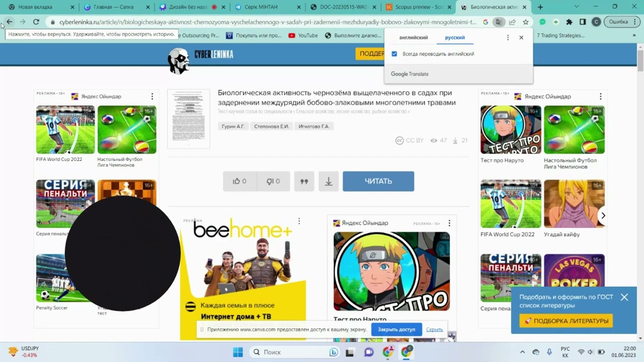The height and width of the screenshot is (362, 644).
Task: Open the 7 Trading Strategies bookmark
Action: point(560,35)
